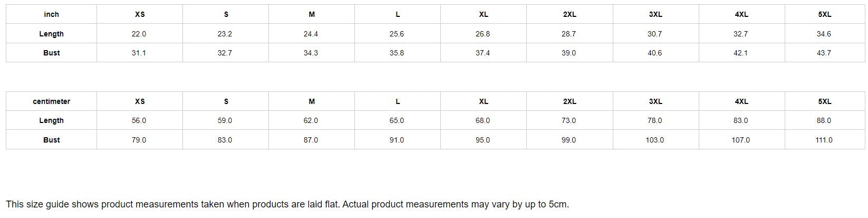The height and width of the screenshot is (218, 868).
Task: Click the 22.0 XS length value
Action: click(139, 34)
